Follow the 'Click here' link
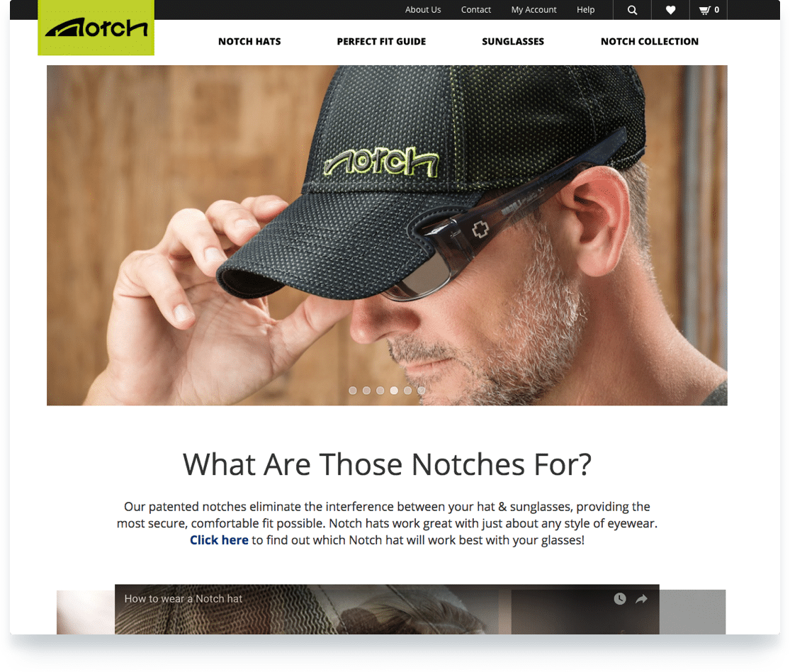 point(219,540)
